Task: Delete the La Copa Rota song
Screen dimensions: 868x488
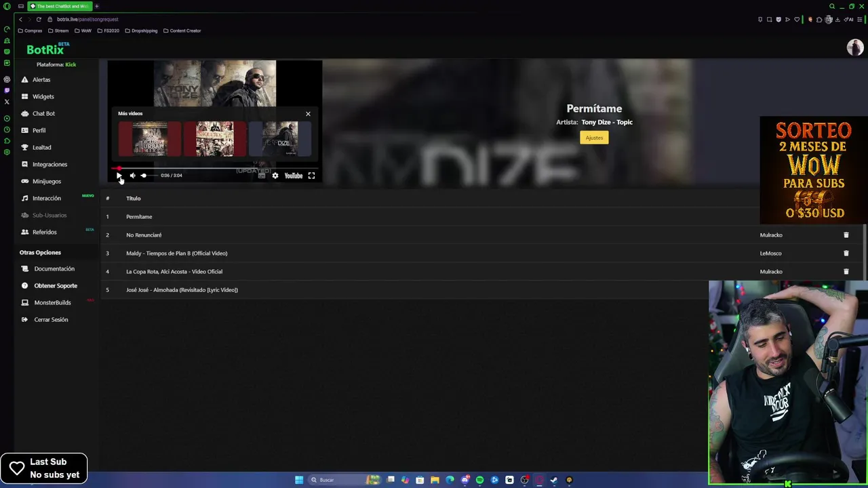Action: pos(846,272)
